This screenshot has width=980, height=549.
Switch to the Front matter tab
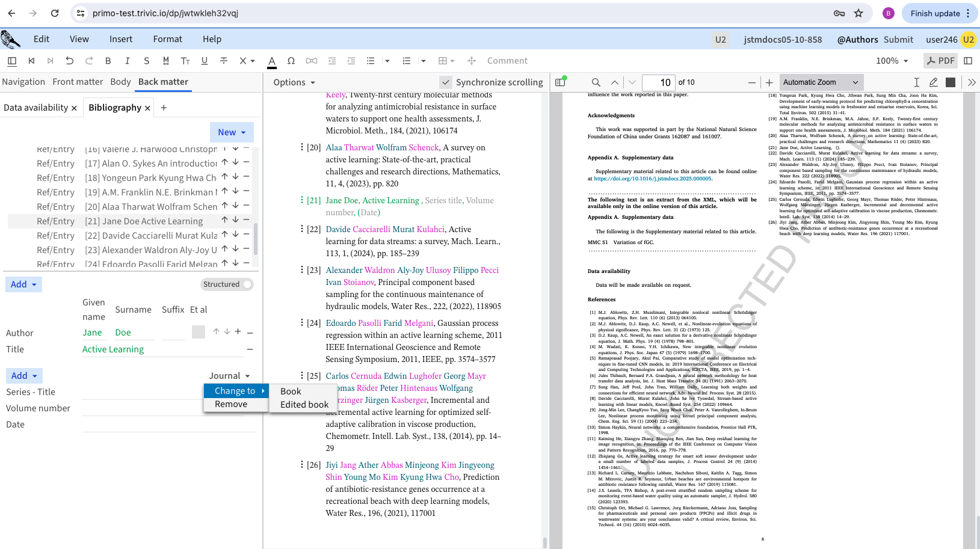(78, 82)
